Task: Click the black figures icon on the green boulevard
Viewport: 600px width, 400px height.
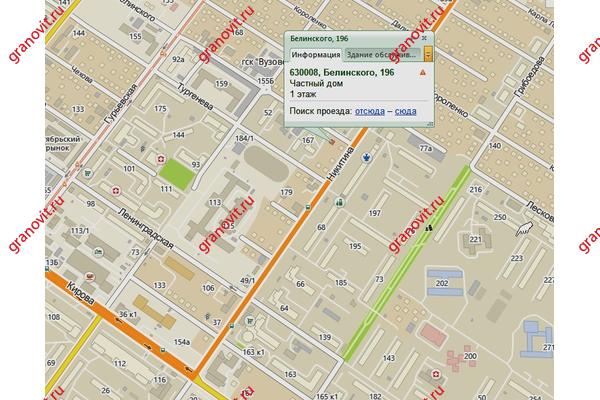Action: click(x=429, y=228)
